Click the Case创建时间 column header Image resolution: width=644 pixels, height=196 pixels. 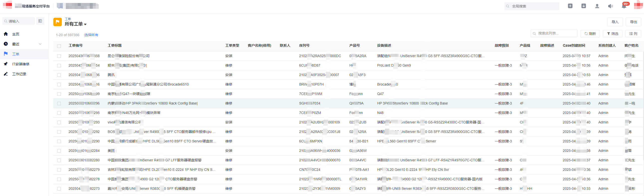[x=574, y=45]
